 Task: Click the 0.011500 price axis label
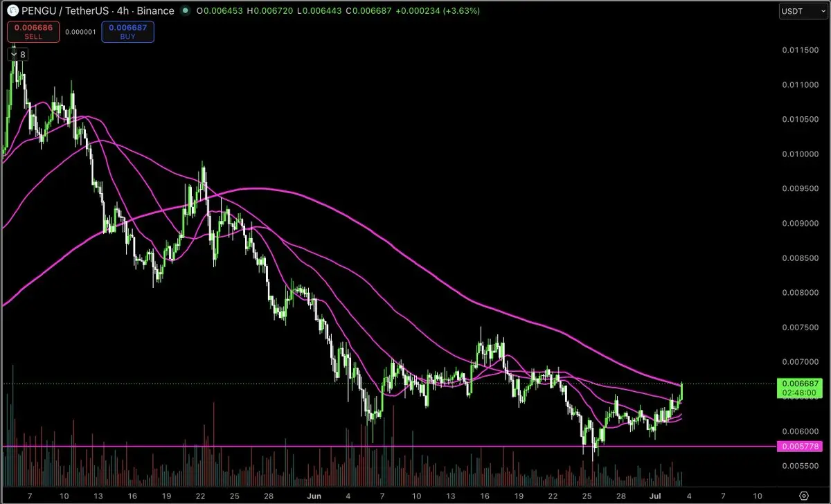pyautogui.click(x=800, y=50)
